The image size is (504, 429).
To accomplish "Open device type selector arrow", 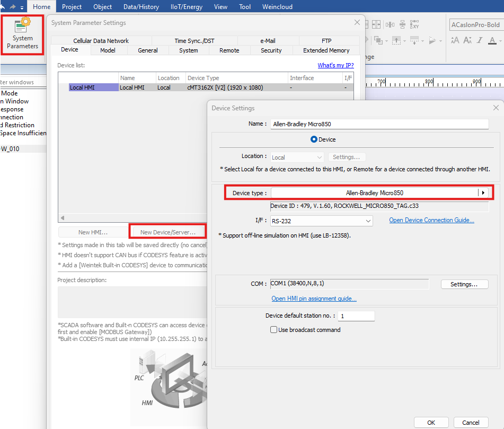I will click(x=483, y=192).
